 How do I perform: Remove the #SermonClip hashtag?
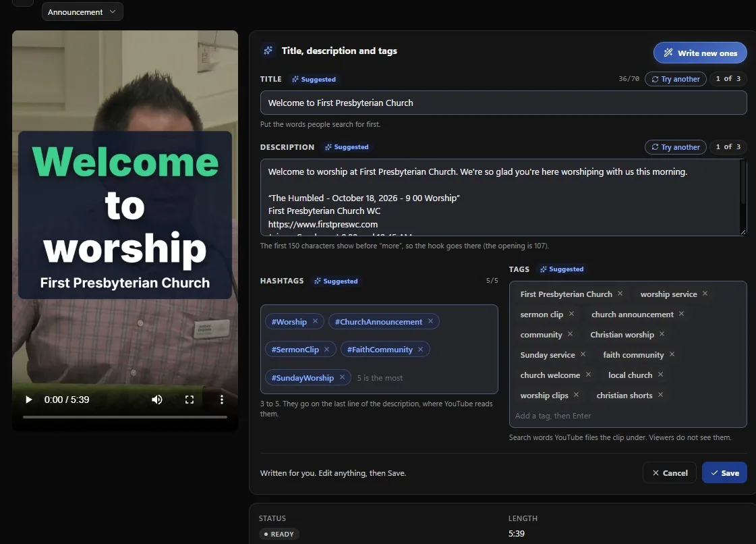click(x=326, y=349)
